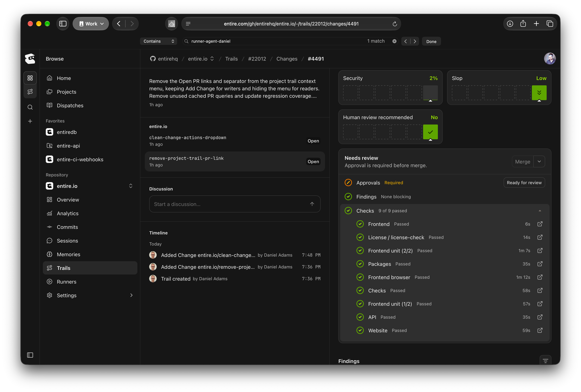581x392 pixels.
Task: Open Analytics in the sidebar
Action: [90, 213]
